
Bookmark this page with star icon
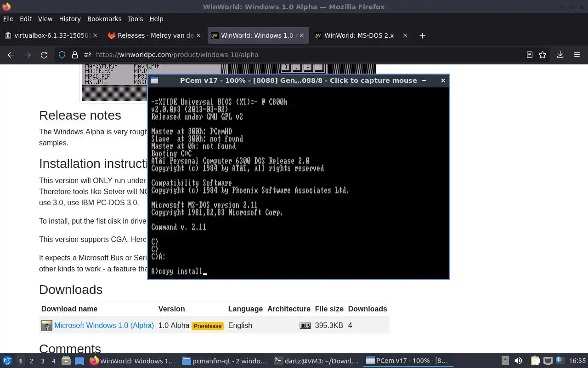[543, 55]
